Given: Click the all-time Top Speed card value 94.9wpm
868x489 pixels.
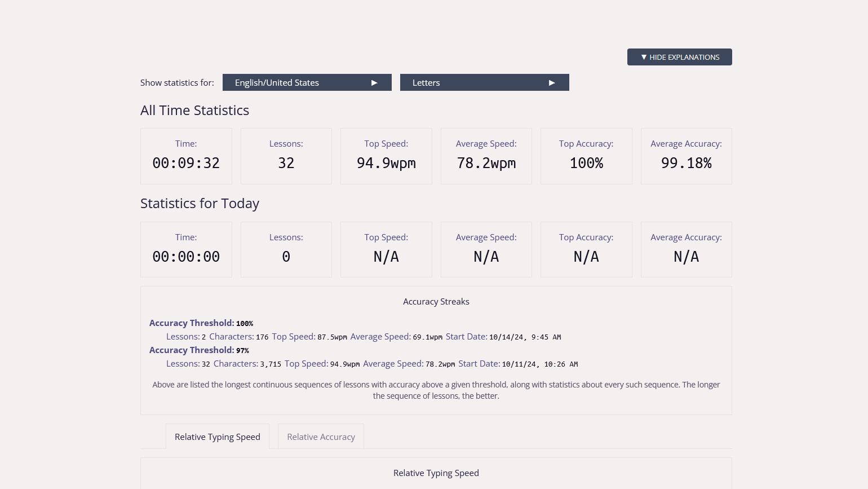Looking at the screenshot, I should 386,163.
